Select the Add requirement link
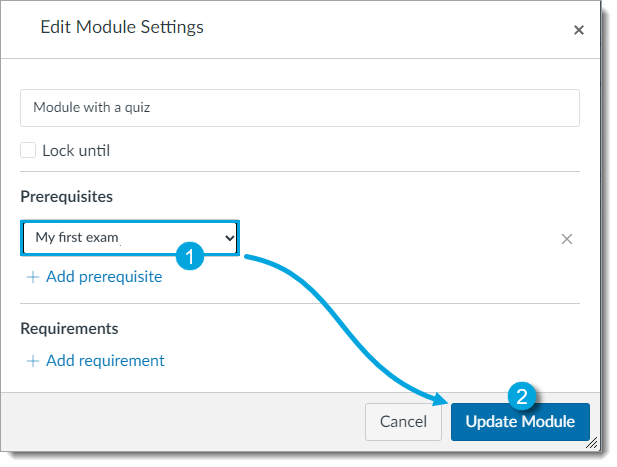Screen dimensions: 617x467 coord(105,361)
